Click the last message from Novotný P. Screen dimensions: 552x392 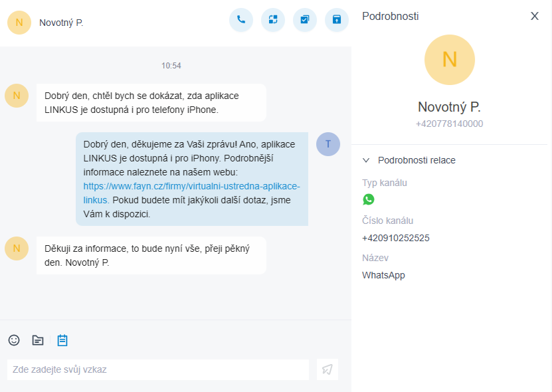tap(151, 255)
